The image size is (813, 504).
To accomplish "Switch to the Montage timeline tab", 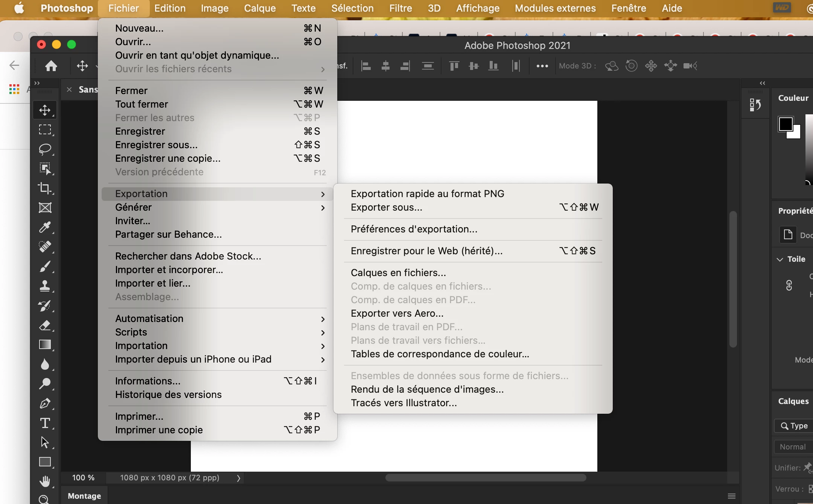I will (84, 496).
